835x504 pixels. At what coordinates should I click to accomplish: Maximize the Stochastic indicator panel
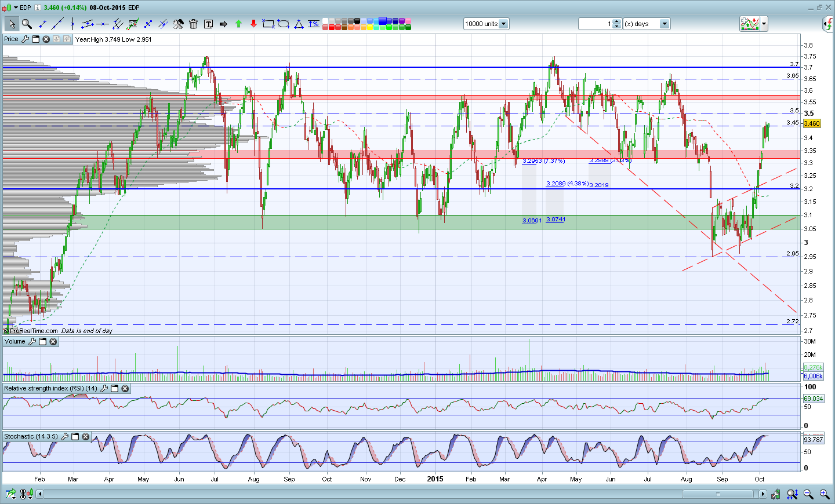tap(75, 437)
